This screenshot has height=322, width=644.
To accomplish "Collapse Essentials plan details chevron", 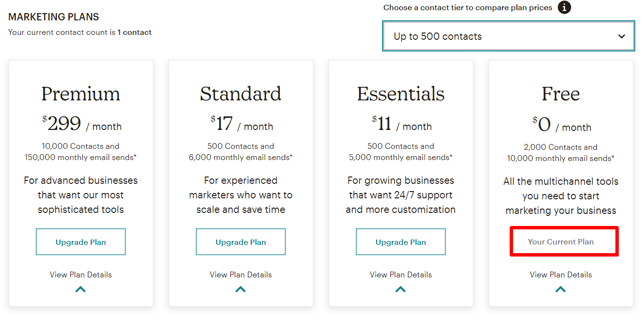I will (x=401, y=290).
